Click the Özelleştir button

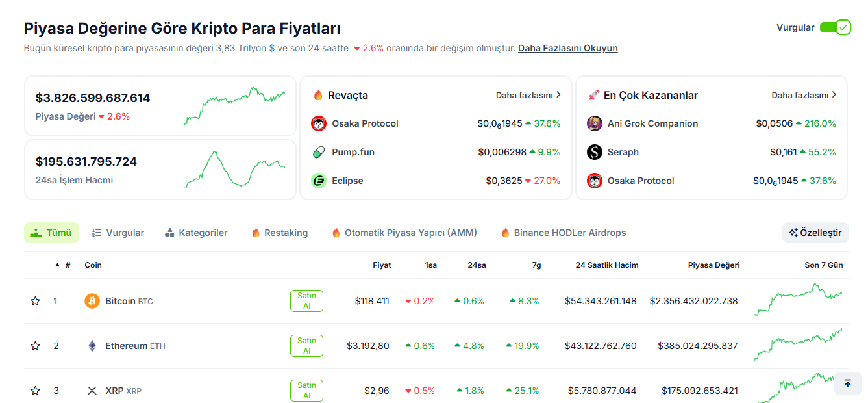815,233
